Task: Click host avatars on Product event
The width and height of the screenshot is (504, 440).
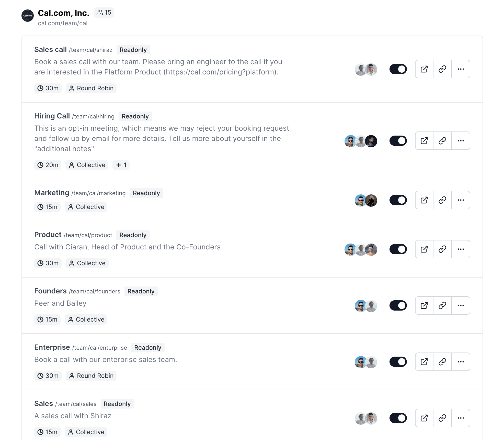Action: (x=361, y=249)
